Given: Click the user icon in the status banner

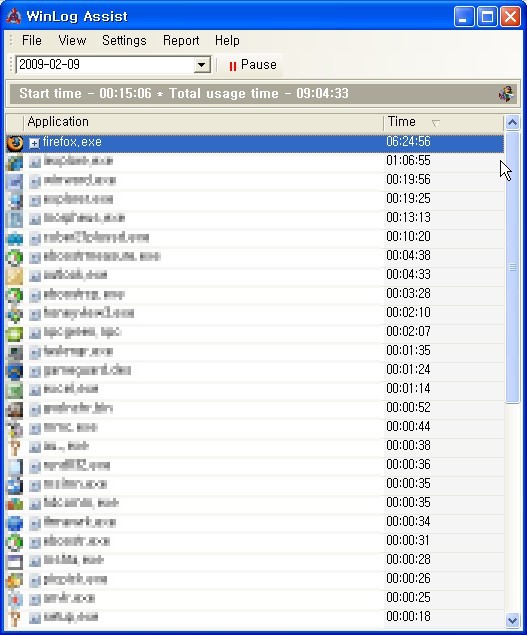Looking at the screenshot, I should click(x=506, y=94).
